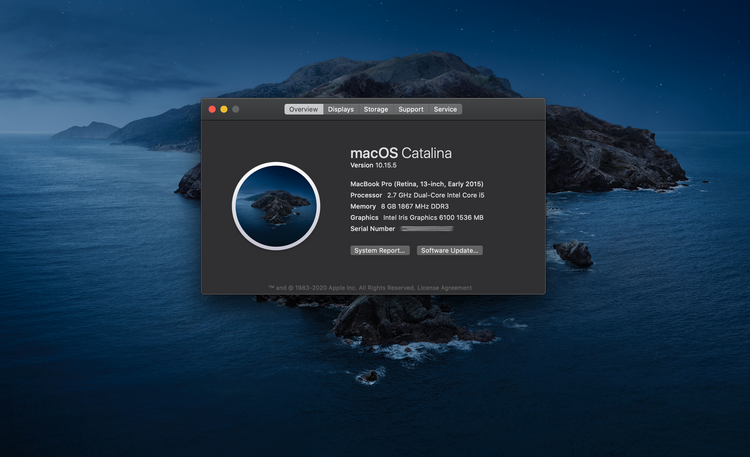Click the Intel Iris Graphics 6100 value
750x457 pixels.
pyautogui.click(x=433, y=217)
